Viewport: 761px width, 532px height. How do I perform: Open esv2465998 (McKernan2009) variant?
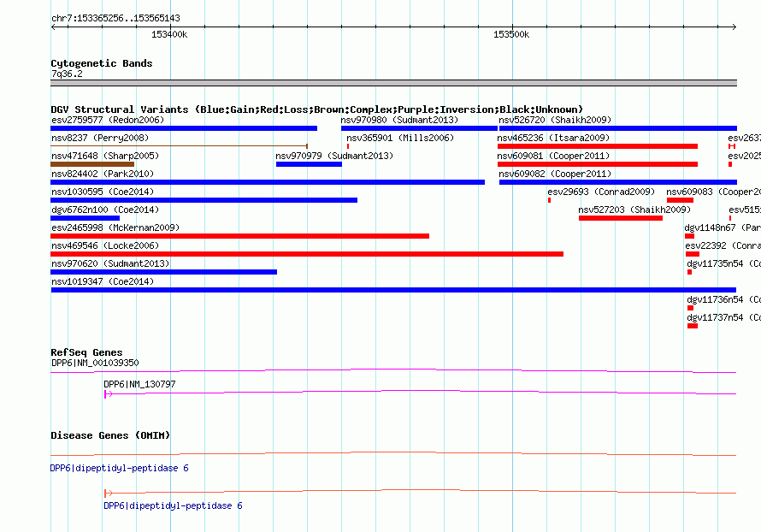(x=115, y=228)
